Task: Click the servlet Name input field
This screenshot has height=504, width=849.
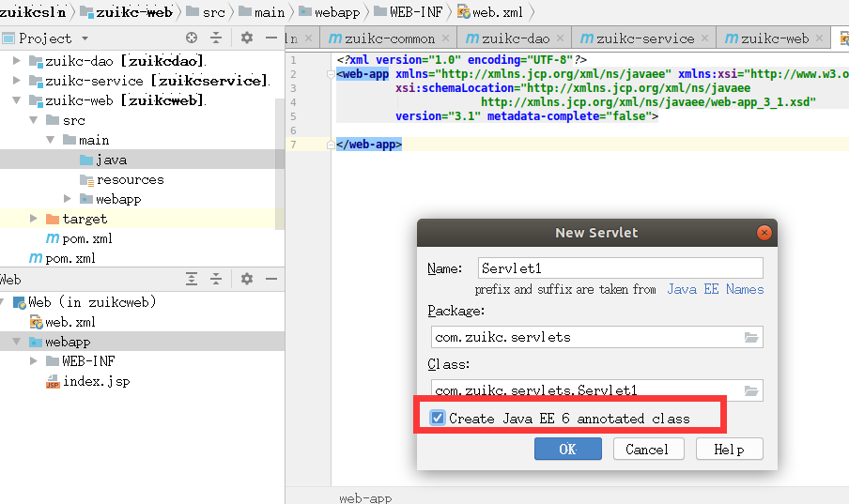Action: click(621, 268)
